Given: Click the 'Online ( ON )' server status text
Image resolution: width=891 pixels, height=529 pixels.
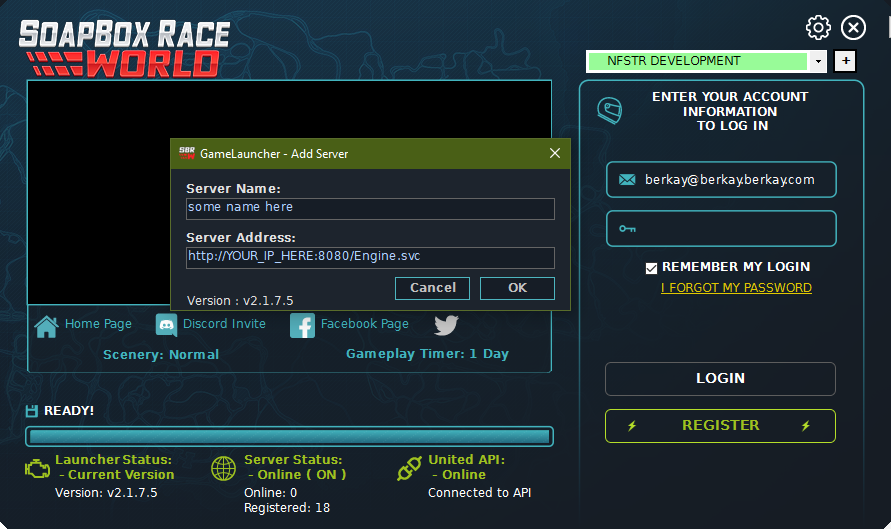Looking at the screenshot, I should point(302,474).
